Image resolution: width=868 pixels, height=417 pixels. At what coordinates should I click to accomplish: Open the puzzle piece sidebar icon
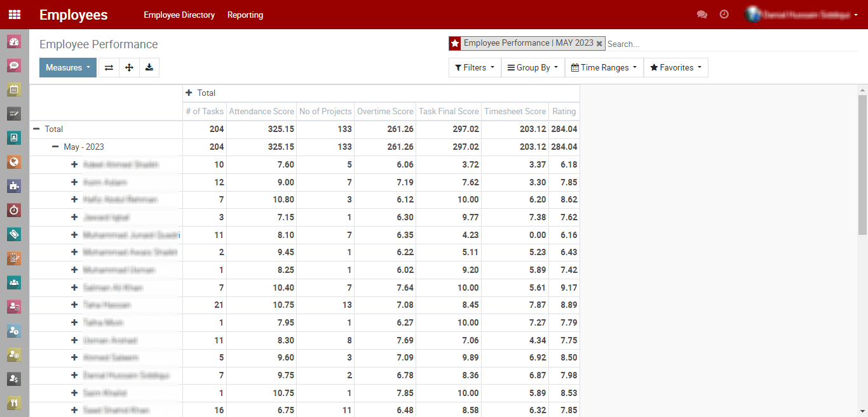(x=14, y=186)
